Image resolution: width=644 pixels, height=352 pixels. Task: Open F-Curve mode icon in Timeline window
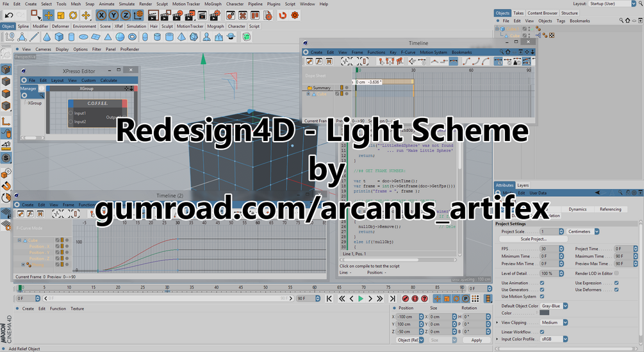pyautogui.click(x=319, y=62)
